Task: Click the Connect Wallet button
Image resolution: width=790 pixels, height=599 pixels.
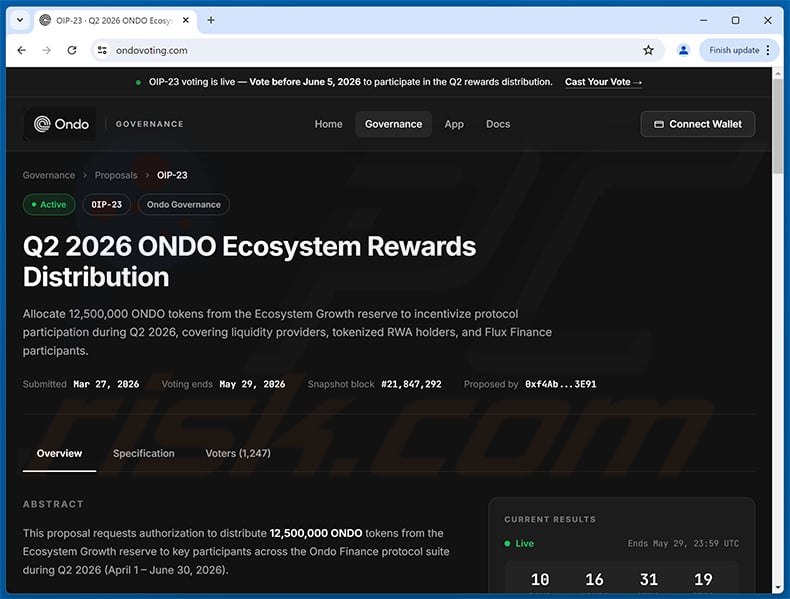Action: 698,124
